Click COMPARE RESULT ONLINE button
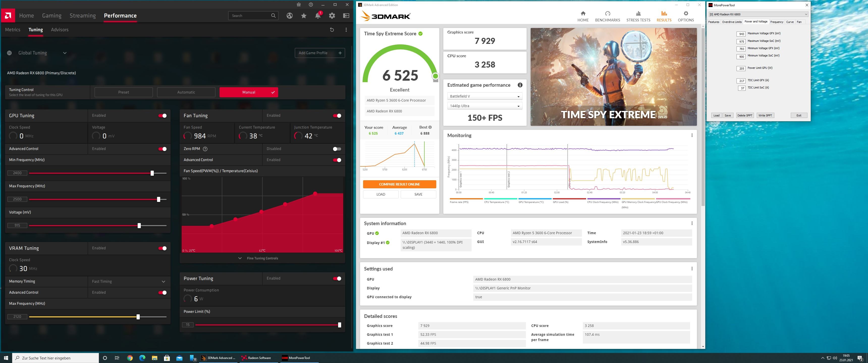The image size is (868, 363). (399, 184)
